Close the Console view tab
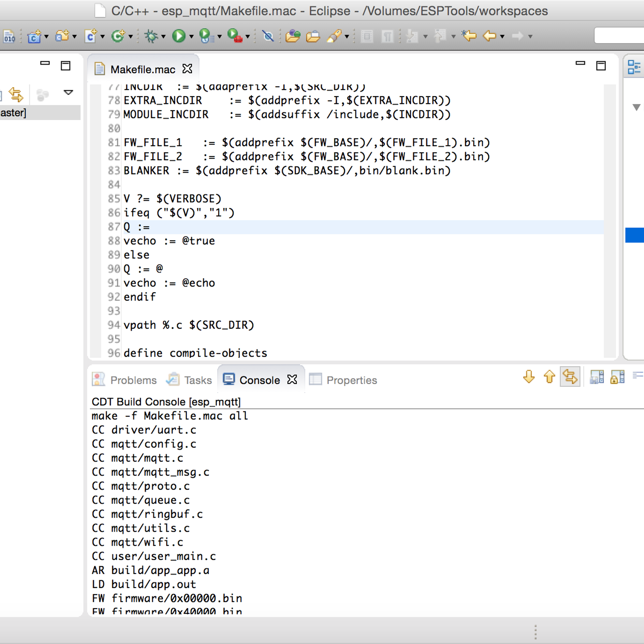 292,379
